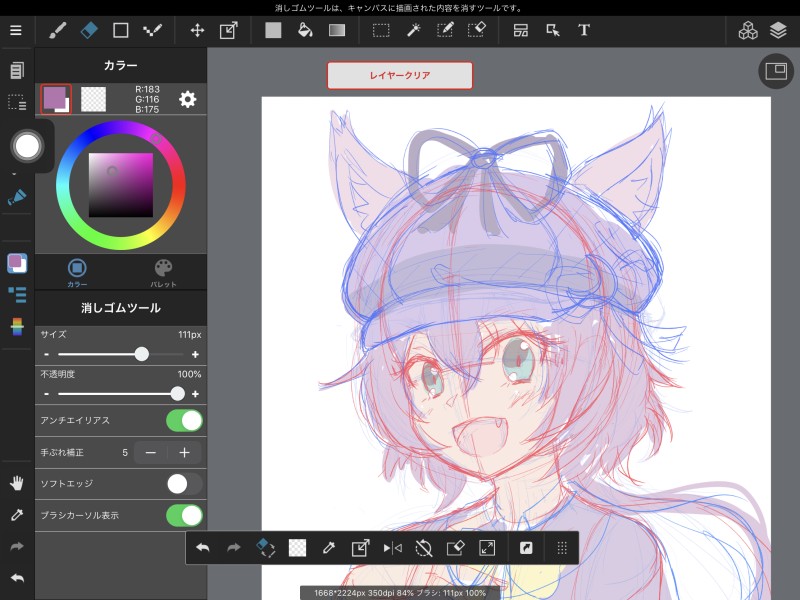Switch to the パレット tab
Viewport: 800px width, 600px height.
pos(163,272)
